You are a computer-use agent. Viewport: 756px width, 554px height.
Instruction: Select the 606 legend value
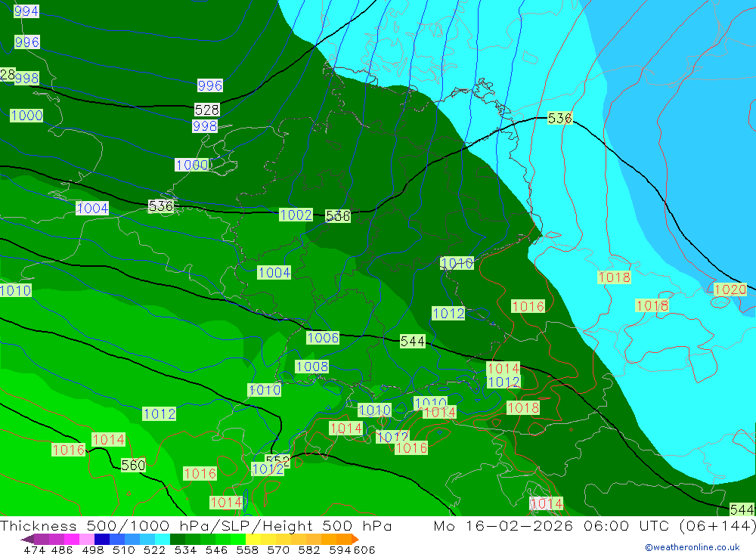364,549
